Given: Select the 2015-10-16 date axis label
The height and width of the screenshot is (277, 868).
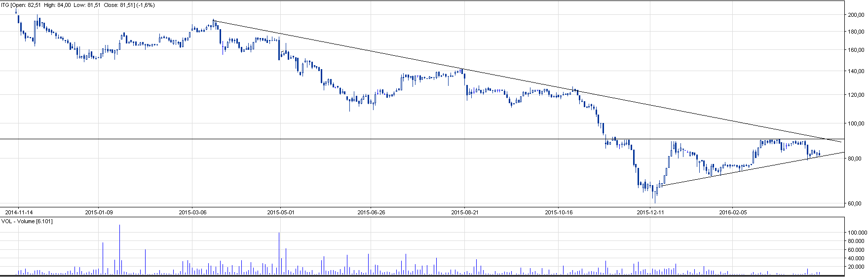Looking at the screenshot, I should [x=559, y=212].
